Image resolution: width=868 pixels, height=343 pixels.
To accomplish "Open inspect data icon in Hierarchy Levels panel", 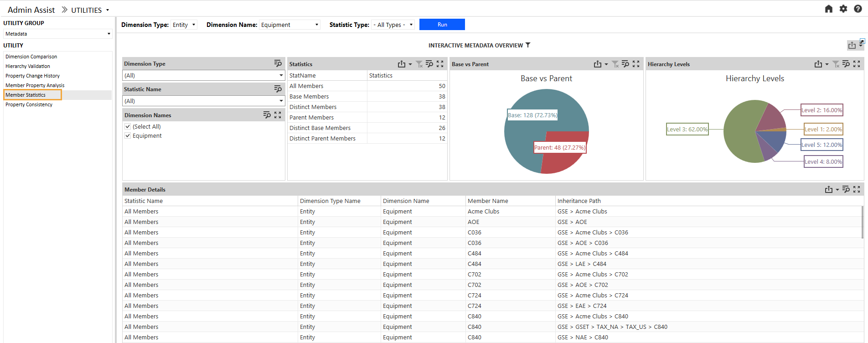I will (x=846, y=64).
